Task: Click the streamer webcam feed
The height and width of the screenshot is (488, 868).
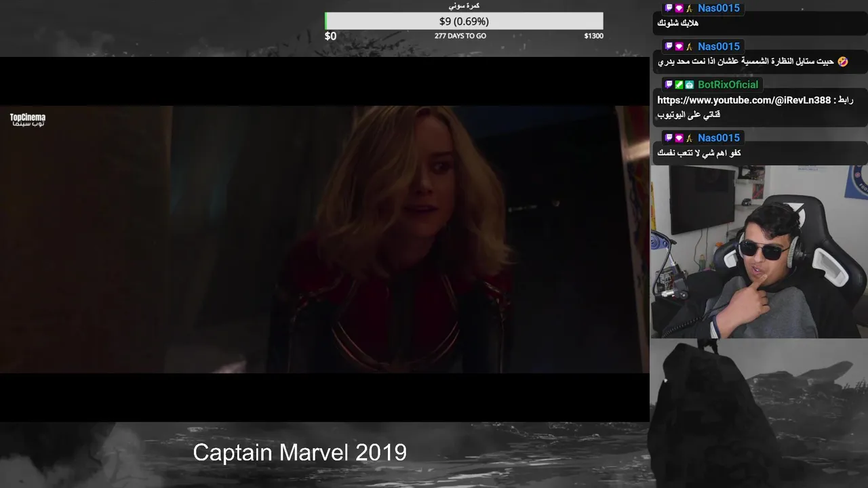Action: 759,251
